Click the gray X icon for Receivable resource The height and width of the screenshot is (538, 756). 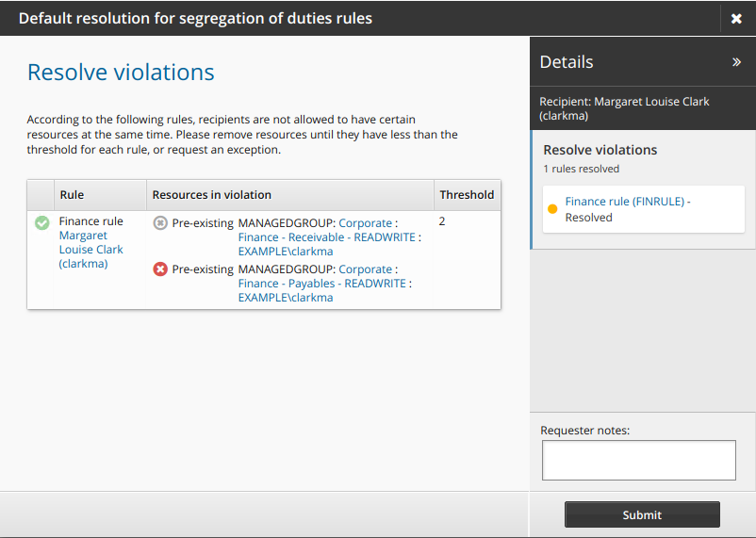(160, 223)
